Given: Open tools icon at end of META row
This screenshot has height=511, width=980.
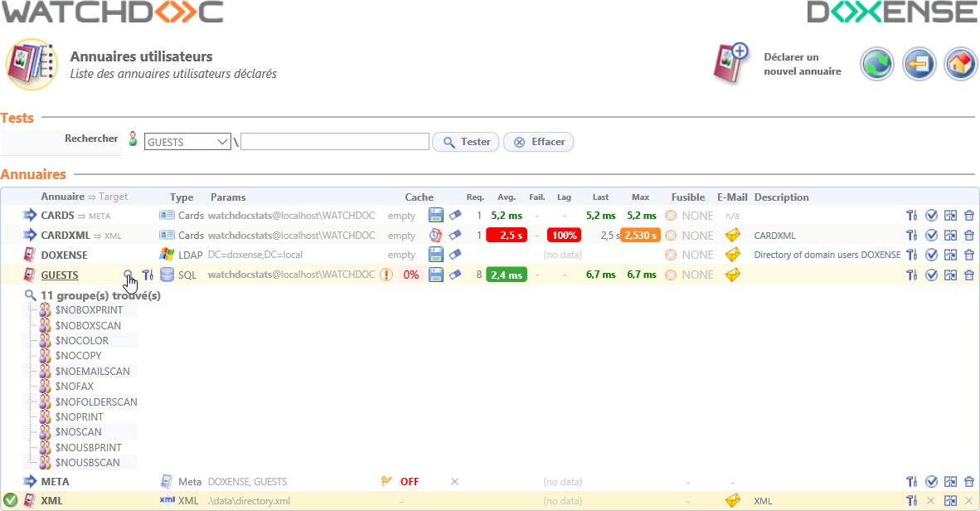Looking at the screenshot, I should point(912,482).
